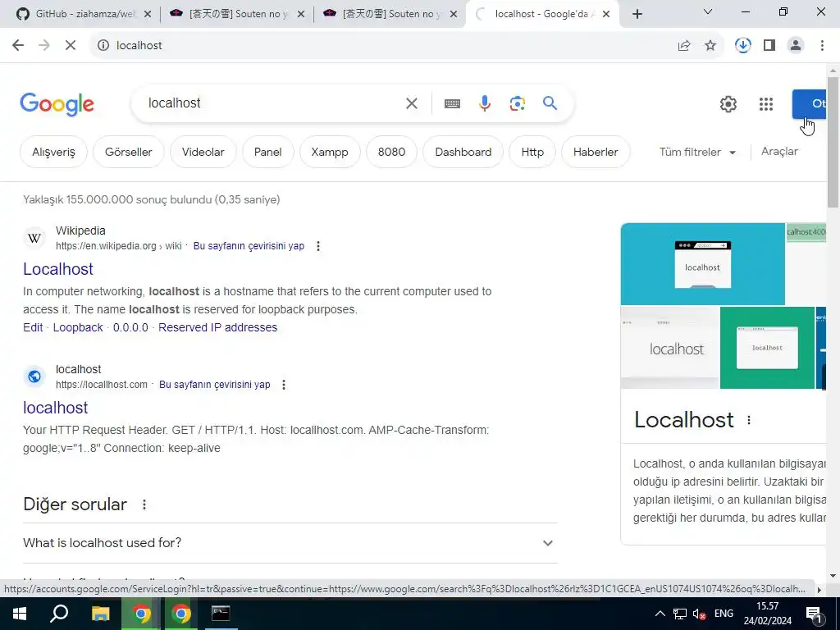The width and height of the screenshot is (840, 630).
Task: Open the Windows notification center icon
Action: pos(814,614)
